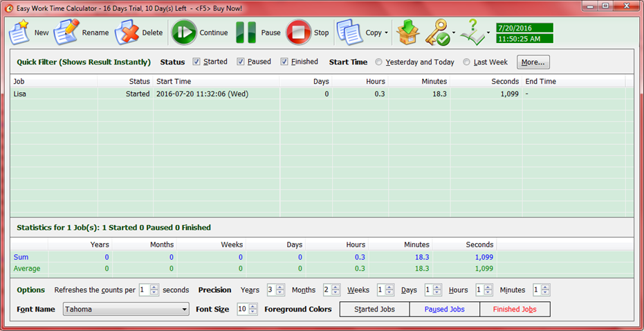Uncheck the Started status filter
Screen dimensions: 644x331
[196, 62]
